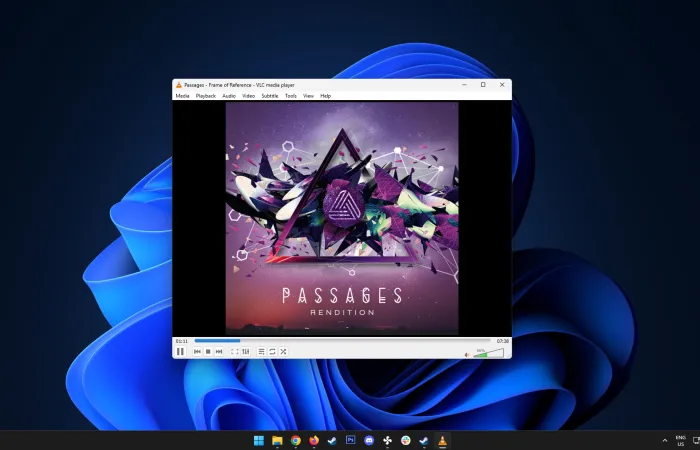The image size is (700, 450).
Task: Skip to next track in VLC
Action: (219, 352)
